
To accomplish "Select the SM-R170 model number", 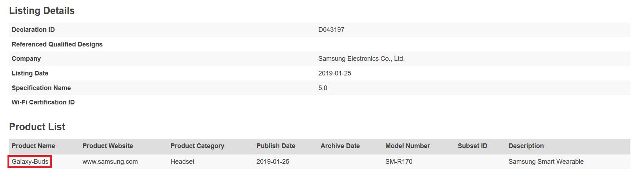I will [x=399, y=162].
